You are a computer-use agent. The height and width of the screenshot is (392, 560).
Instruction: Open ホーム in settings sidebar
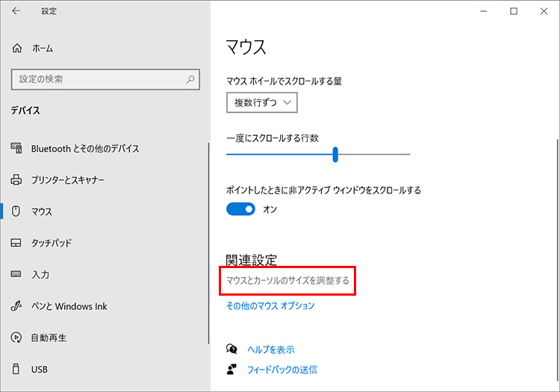coord(43,49)
